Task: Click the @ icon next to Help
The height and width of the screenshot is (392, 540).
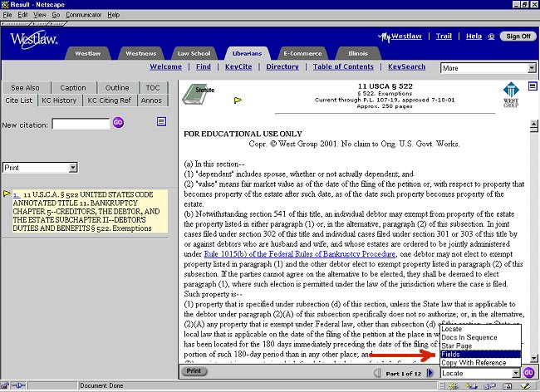Action: pyautogui.click(x=491, y=37)
